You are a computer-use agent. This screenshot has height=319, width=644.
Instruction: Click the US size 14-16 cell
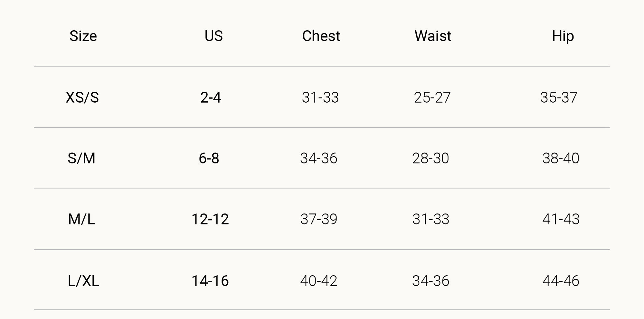pos(210,281)
